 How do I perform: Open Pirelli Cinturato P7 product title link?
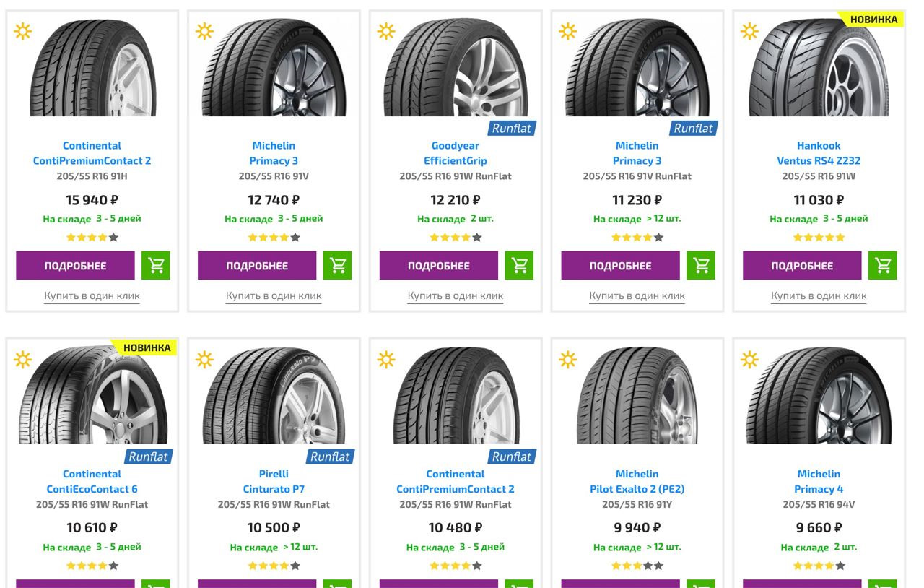(274, 482)
